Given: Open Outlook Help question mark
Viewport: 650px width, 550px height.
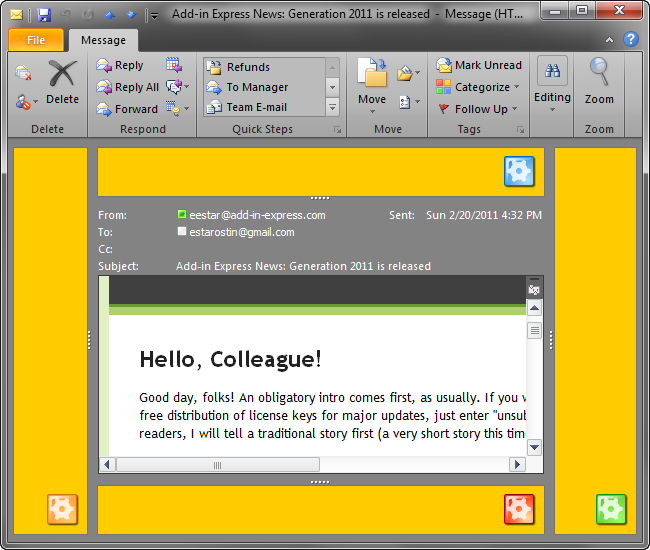Looking at the screenshot, I should pos(631,39).
